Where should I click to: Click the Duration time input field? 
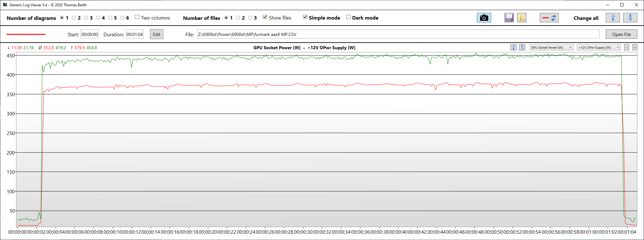pos(135,34)
